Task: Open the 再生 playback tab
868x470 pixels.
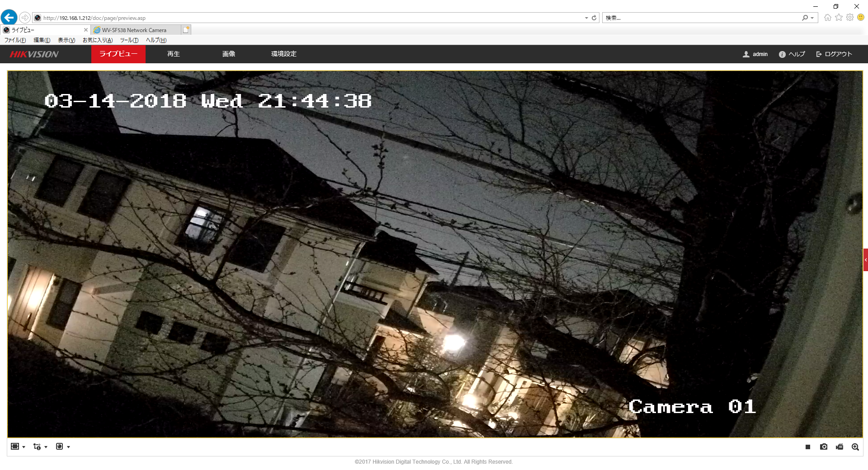Action: coord(174,54)
